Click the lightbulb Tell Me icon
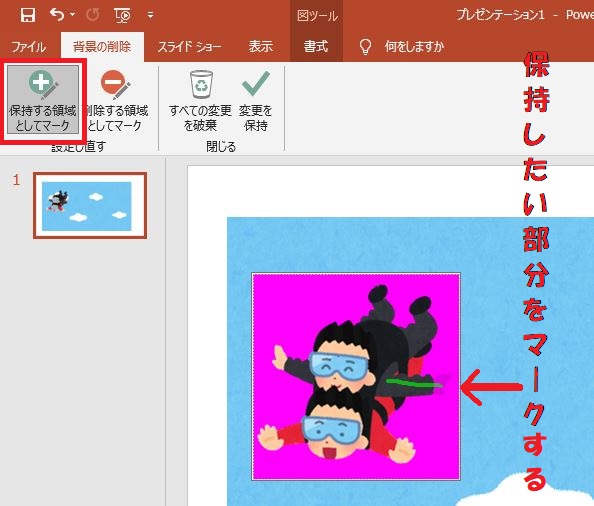 click(x=365, y=47)
